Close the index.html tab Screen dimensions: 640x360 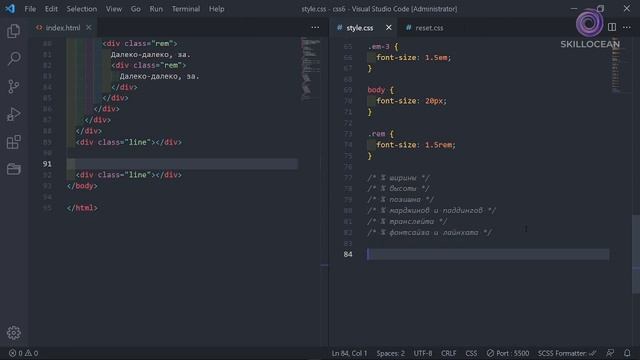[89, 27]
